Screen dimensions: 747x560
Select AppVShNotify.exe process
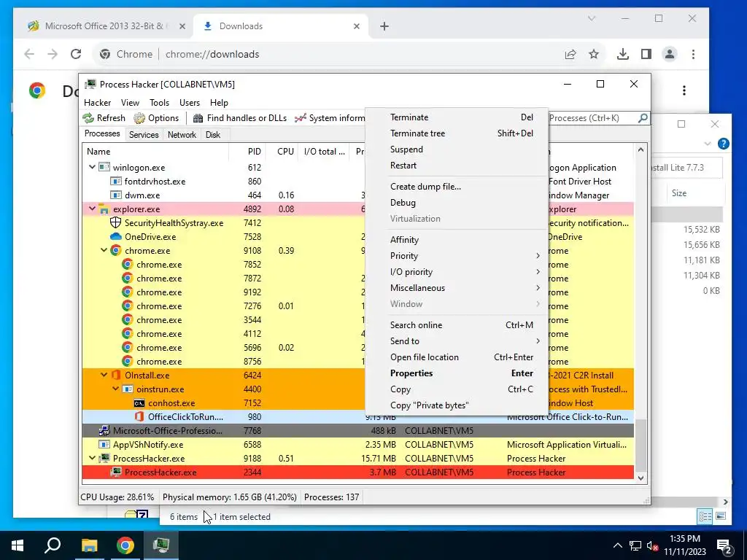pyautogui.click(x=357, y=444)
